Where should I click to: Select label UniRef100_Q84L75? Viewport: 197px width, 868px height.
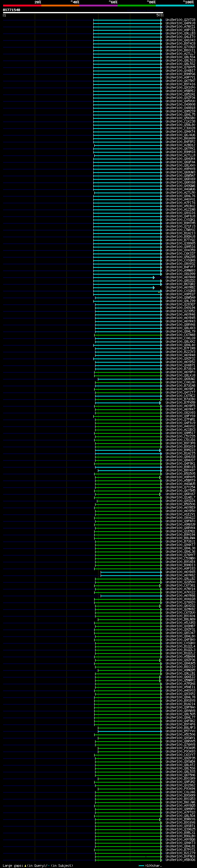(180, 115)
